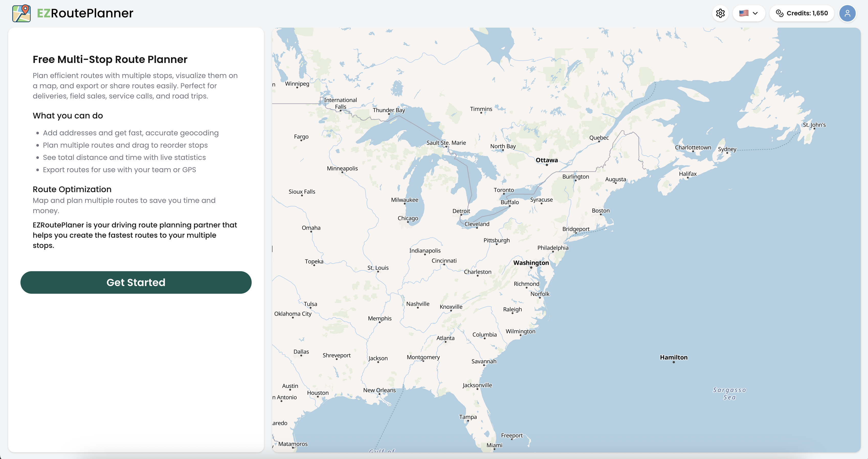Click the Ottawa label on the map
Image resolution: width=868 pixels, height=459 pixels.
[x=546, y=160]
